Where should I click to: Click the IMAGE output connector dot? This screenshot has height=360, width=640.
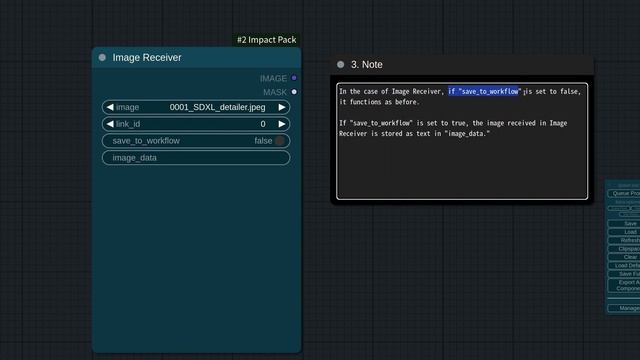coord(294,78)
